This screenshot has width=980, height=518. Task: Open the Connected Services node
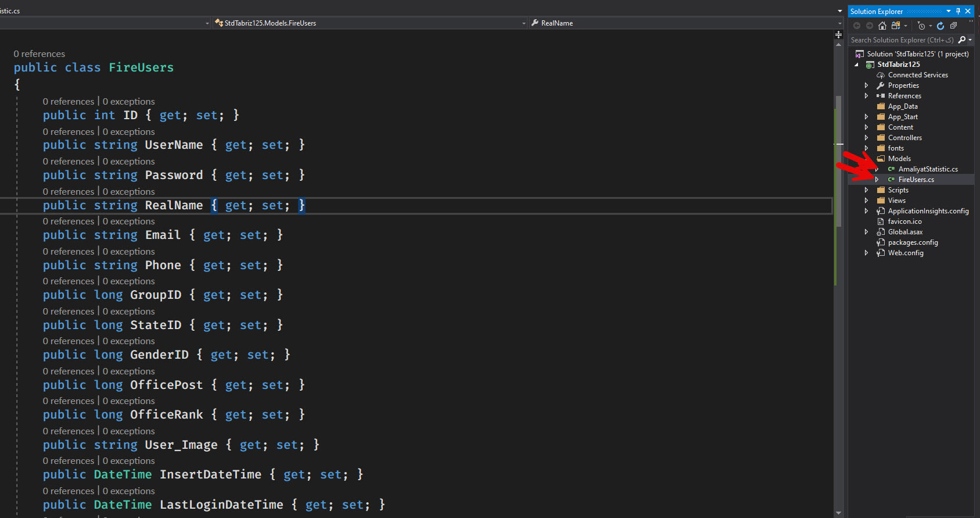[x=917, y=75]
